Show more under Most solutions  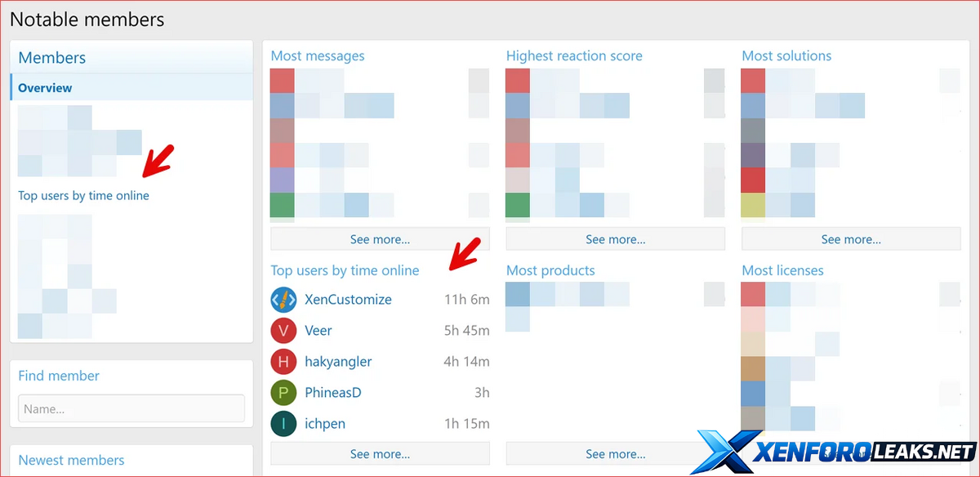coord(851,239)
